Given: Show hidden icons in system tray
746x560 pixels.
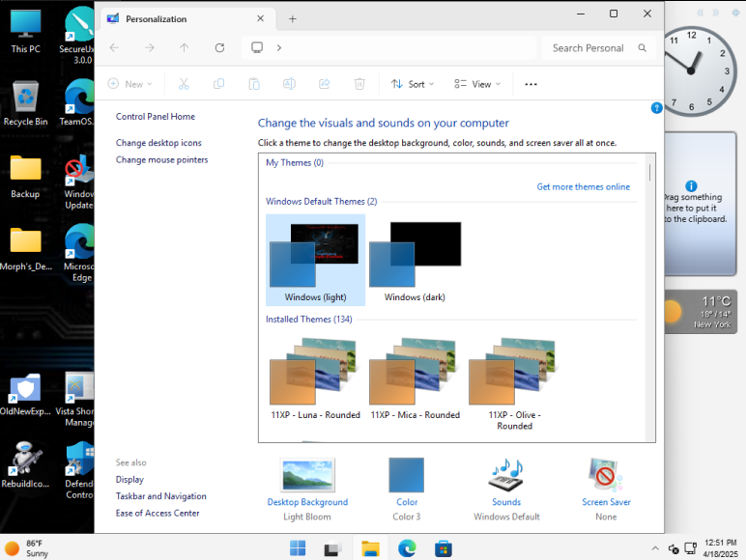Looking at the screenshot, I should pyautogui.click(x=655, y=548).
